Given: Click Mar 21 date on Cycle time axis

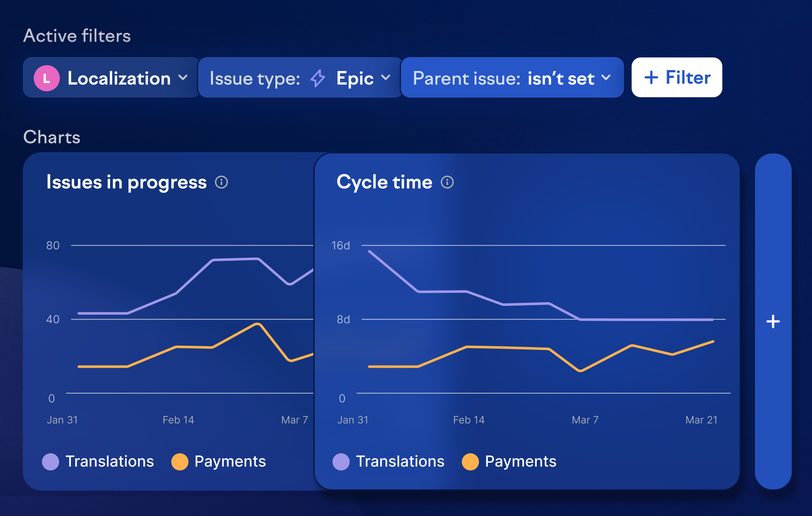Looking at the screenshot, I should 701,420.
